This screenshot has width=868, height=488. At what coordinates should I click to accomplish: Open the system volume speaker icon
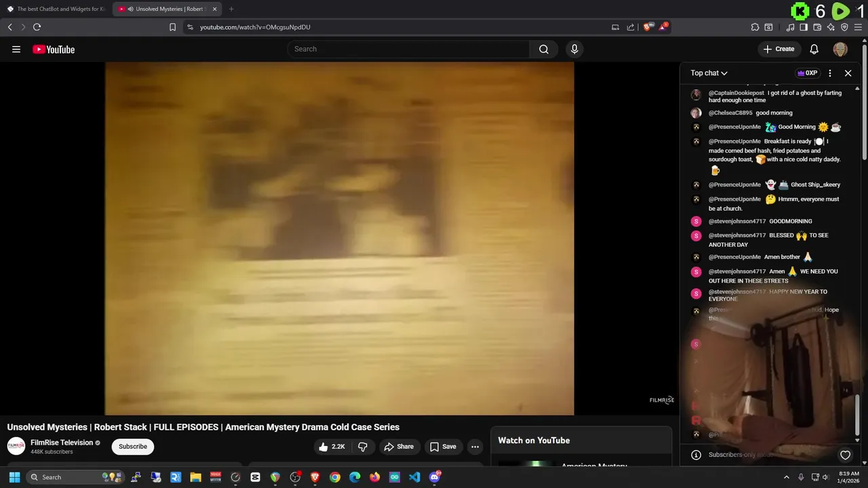(x=826, y=477)
